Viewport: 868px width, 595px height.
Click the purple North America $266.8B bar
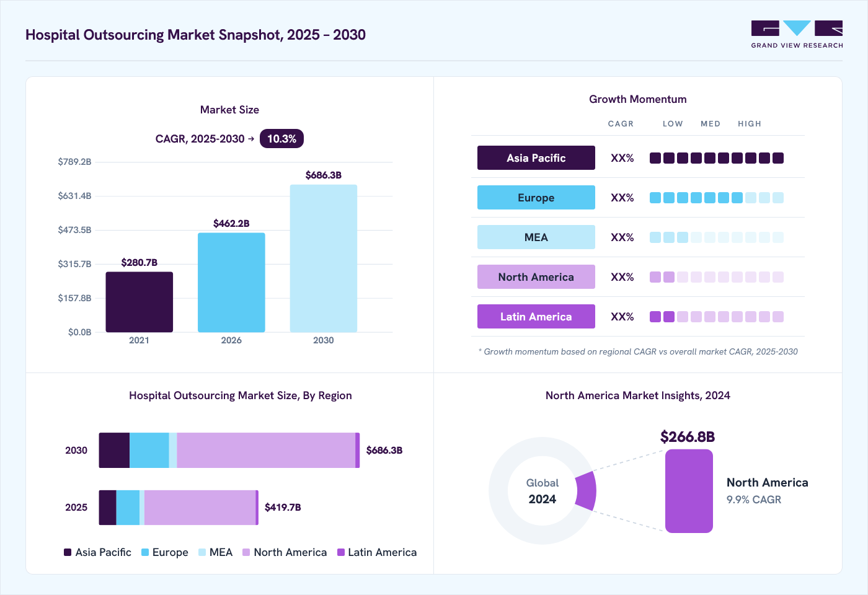pyautogui.click(x=689, y=491)
